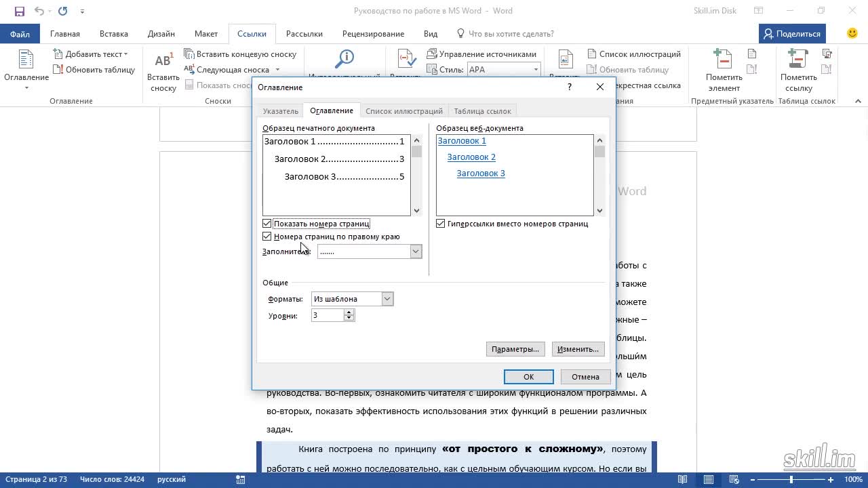Switch to the Главная ribbon tab
868x488 pixels.
(x=65, y=34)
